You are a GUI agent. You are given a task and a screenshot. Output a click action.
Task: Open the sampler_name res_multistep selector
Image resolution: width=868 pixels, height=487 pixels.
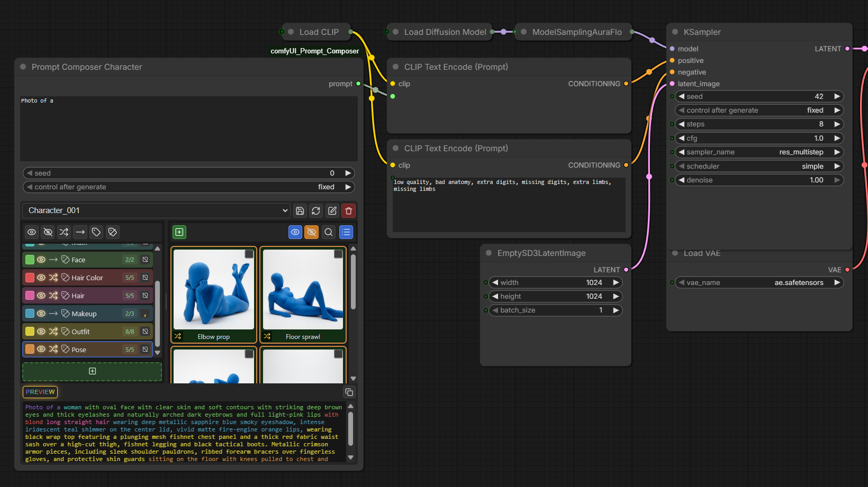pos(759,152)
